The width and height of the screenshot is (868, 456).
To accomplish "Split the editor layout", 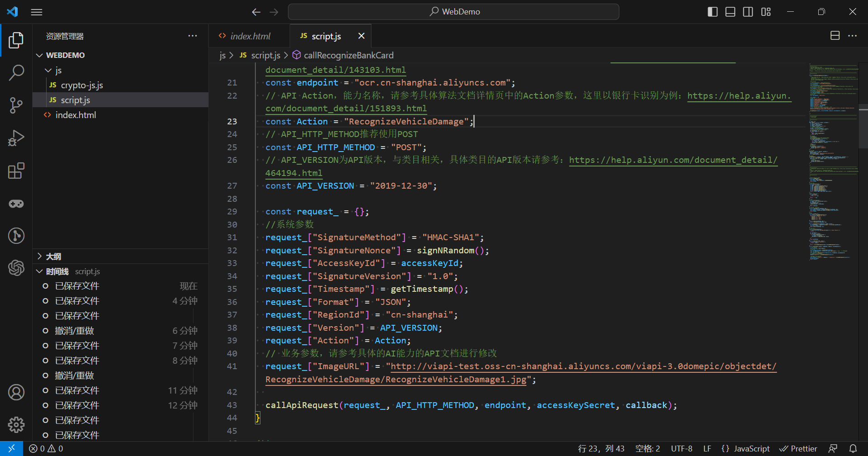I will click(x=835, y=36).
